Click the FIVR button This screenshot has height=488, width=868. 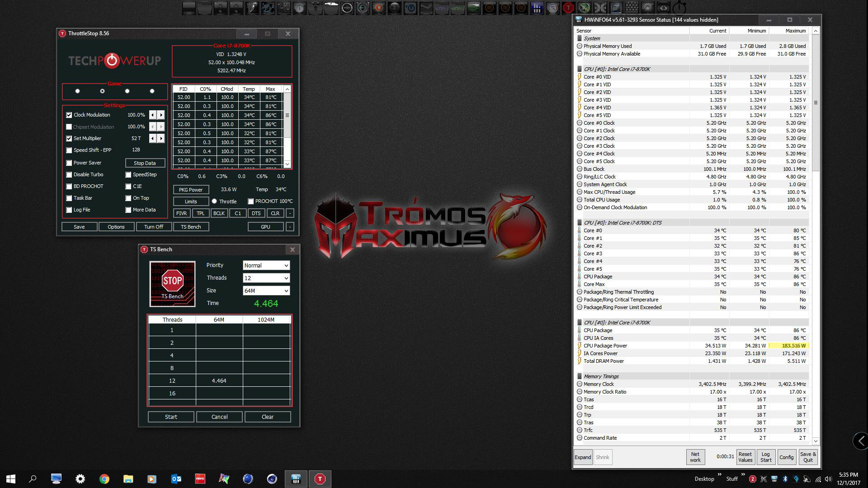pyautogui.click(x=181, y=213)
